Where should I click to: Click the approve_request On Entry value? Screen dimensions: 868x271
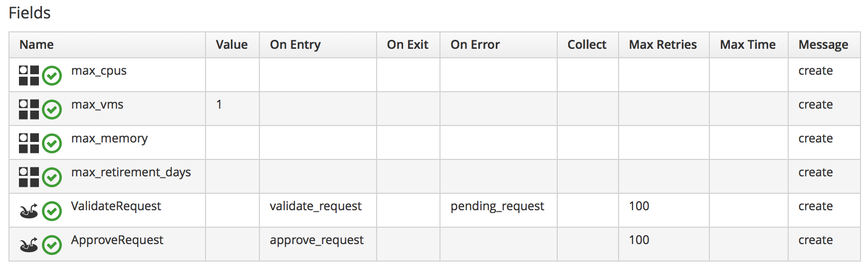(317, 240)
